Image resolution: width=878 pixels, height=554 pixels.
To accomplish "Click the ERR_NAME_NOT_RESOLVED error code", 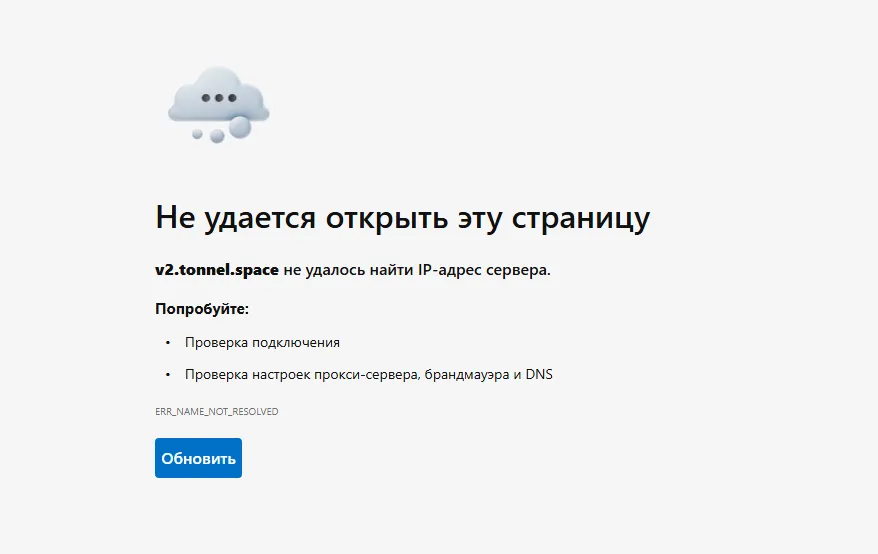I will (x=217, y=411).
